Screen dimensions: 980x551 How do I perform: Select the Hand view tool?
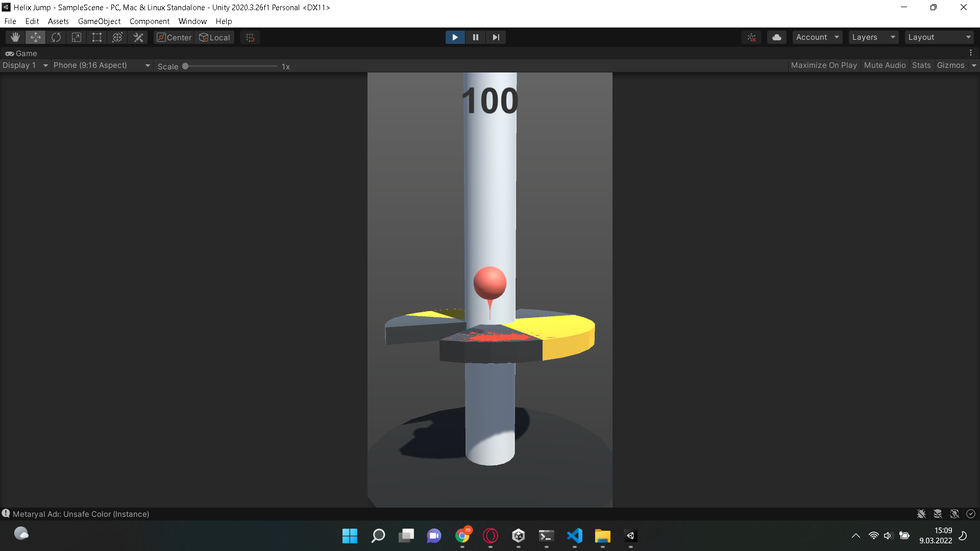(x=15, y=37)
